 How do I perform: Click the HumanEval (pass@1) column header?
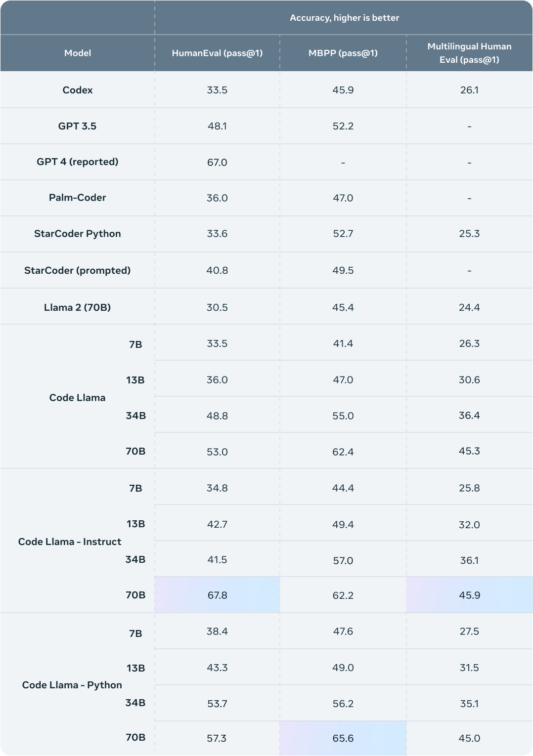click(x=217, y=53)
